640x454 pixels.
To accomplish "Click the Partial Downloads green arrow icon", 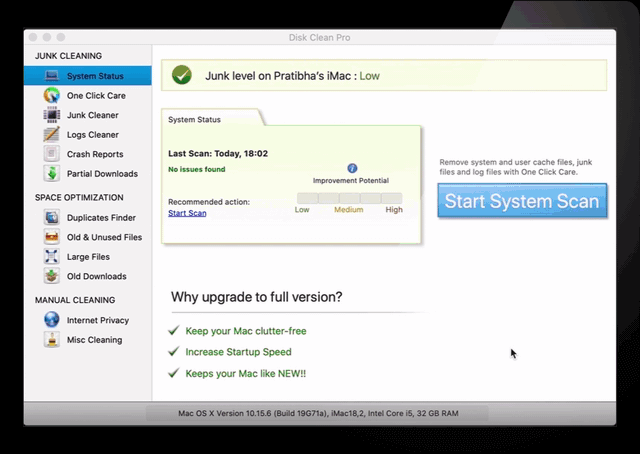I will tap(52, 174).
